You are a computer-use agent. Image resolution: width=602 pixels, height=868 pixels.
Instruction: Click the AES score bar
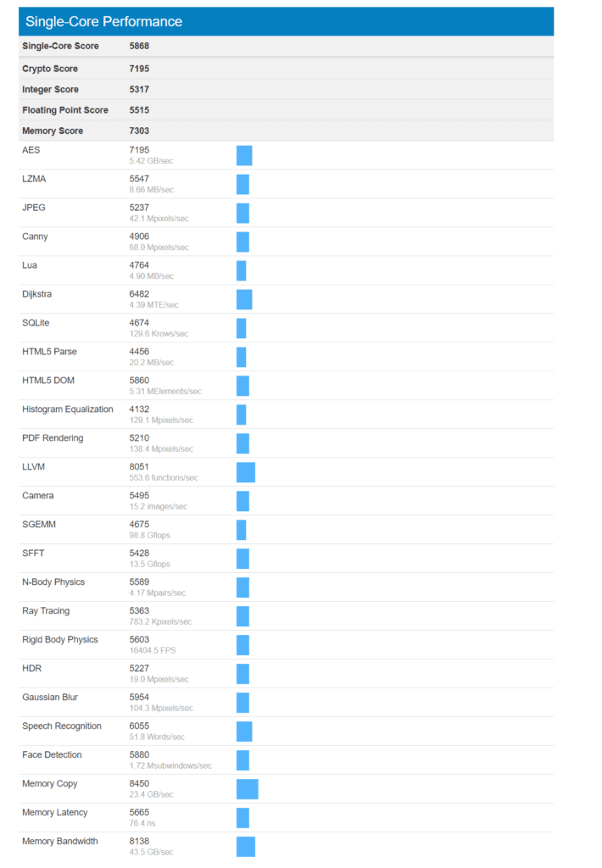click(244, 156)
